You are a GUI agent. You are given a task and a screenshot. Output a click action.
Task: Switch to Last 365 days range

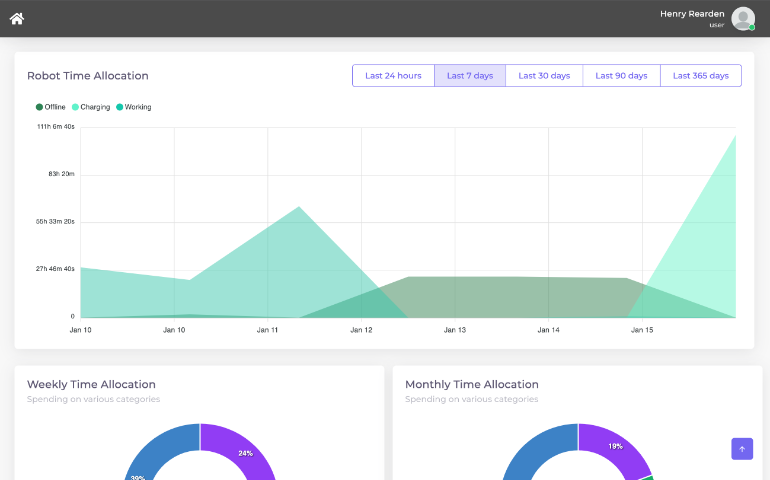click(701, 76)
